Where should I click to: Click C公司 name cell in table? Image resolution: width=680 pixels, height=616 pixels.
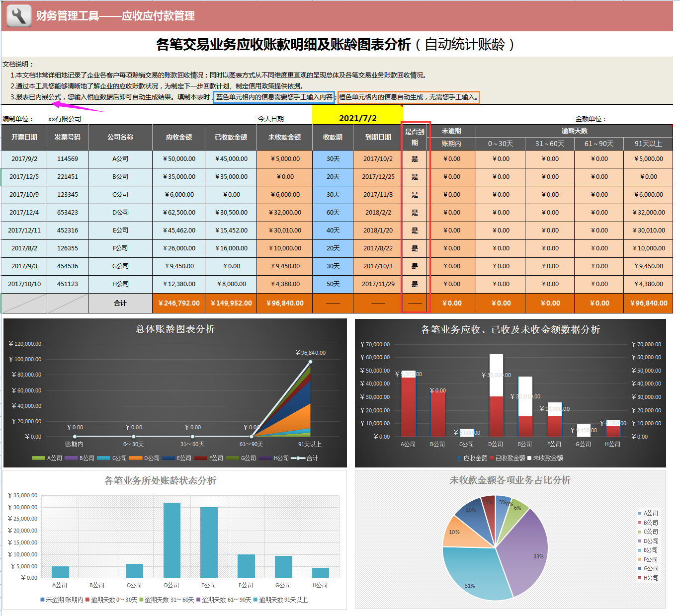[120, 195]
